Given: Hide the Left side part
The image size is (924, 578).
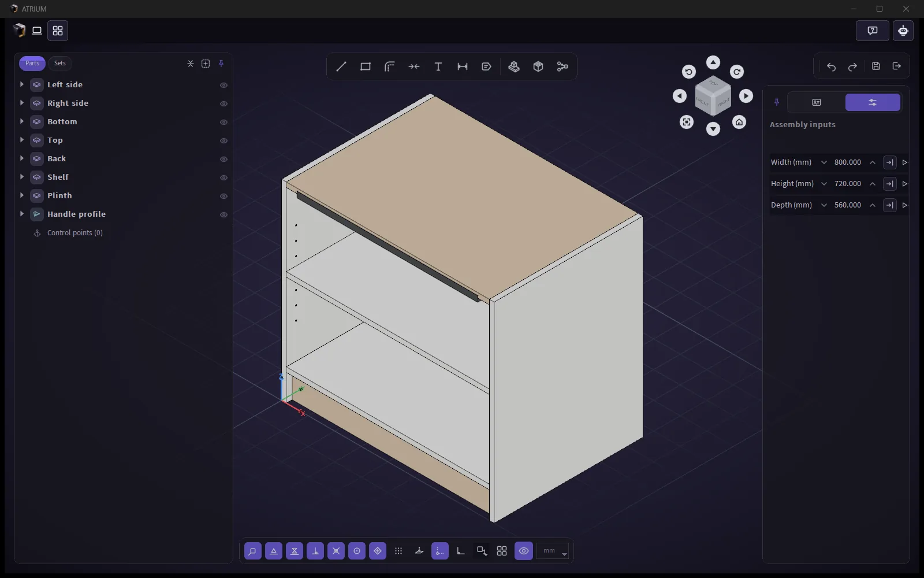Looking at the screenshot, I should (x=223, y=85).
